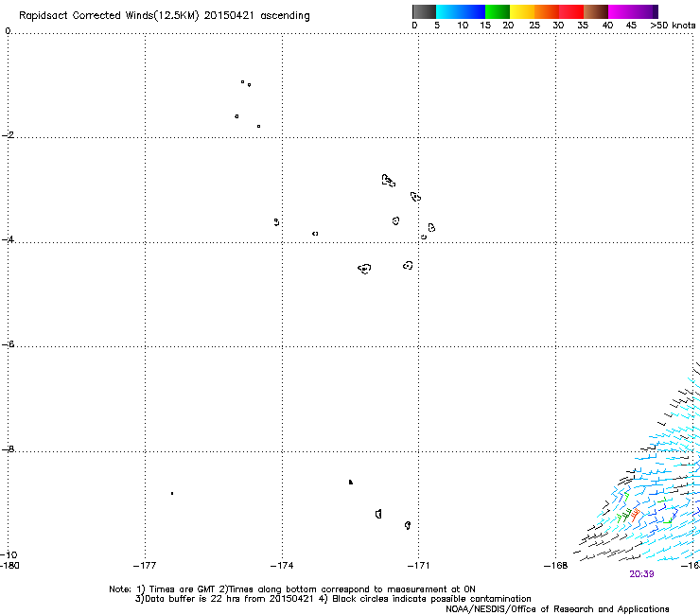The height and width of the screenshot is (615, 700).
Task: Click the date '20150421' in the title
Action: point(229,15)
